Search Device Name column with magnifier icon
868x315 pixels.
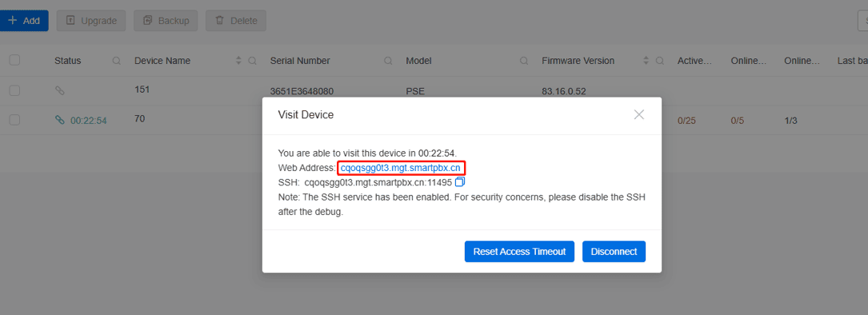coord(252,61)
